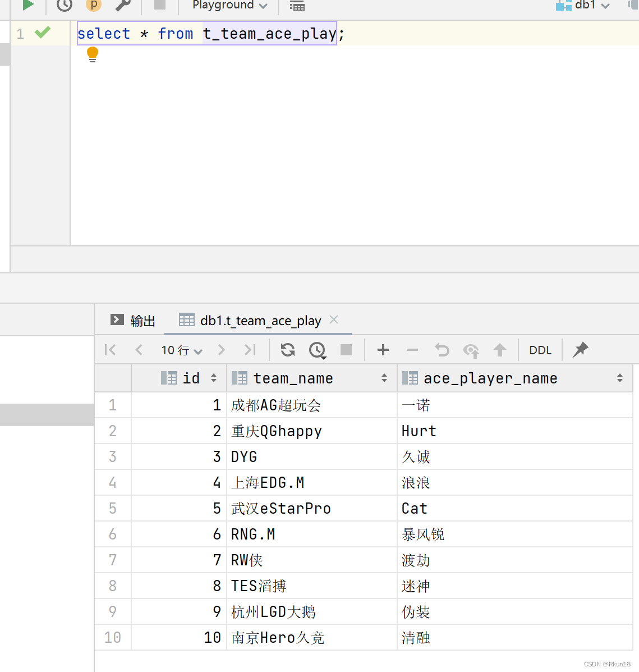Image resolution: width=639 pixels, height=672 pixels.
Task: Select the Cat player cell
Action: coord(515,508)
